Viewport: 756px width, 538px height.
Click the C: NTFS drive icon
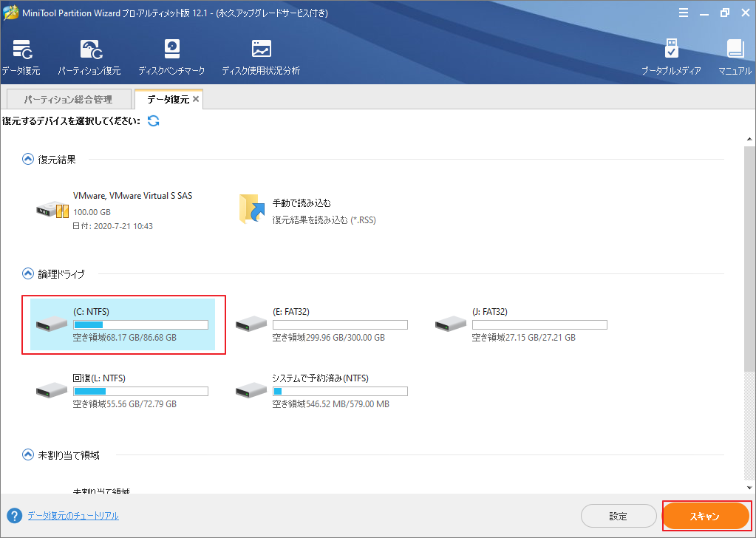coord(52,324)
